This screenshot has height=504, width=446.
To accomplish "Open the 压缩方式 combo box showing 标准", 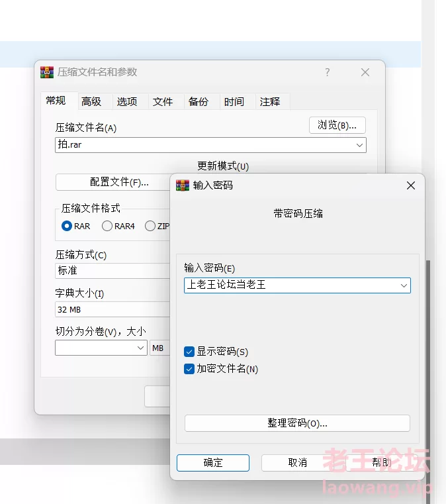I will pos(112,271).
